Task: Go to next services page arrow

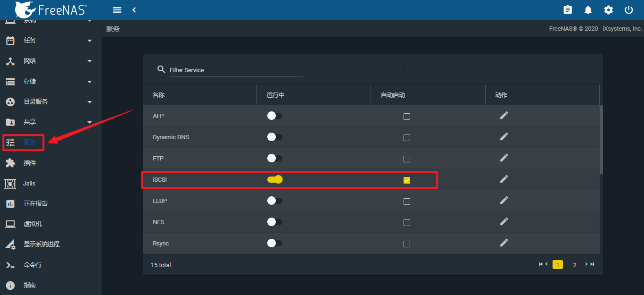Action: tap(587, 264)
